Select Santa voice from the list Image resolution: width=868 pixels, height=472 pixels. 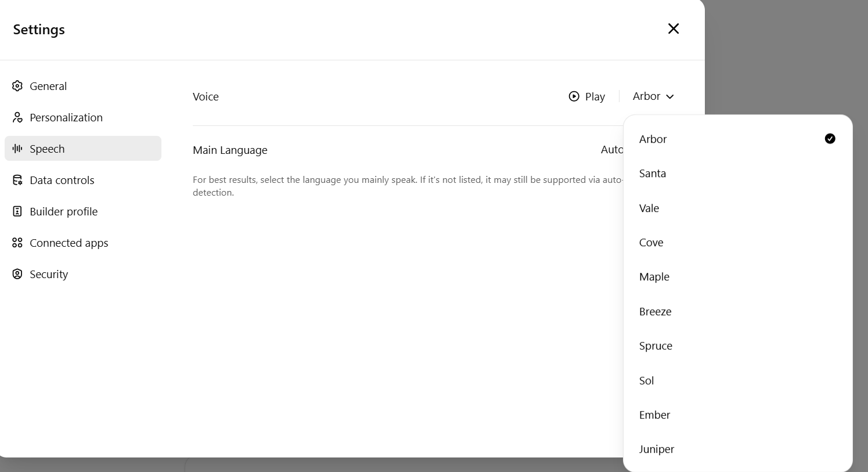coord(653,174)
